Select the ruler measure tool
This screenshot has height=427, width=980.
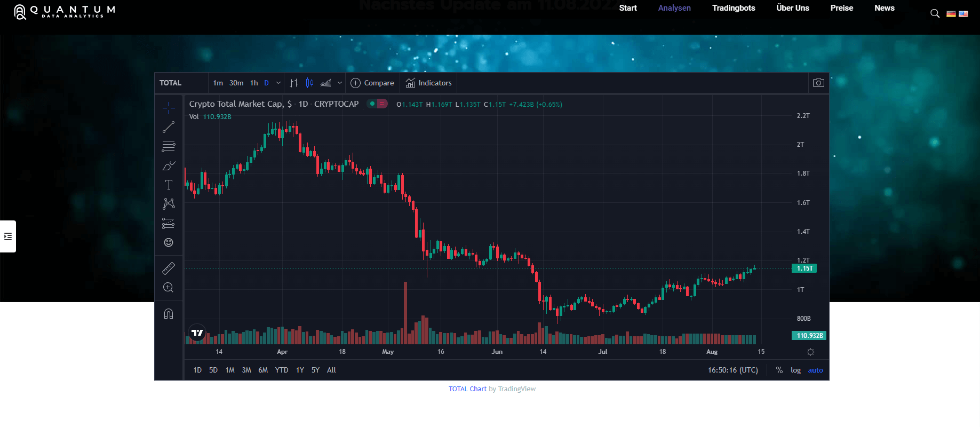pos(169,268)
